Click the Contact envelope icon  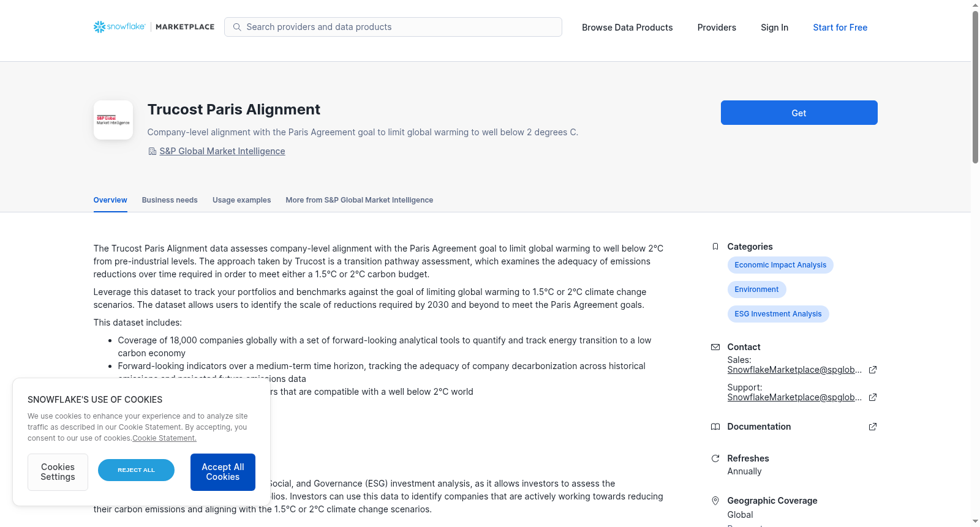pyautogui.click(x=715, y=347)
